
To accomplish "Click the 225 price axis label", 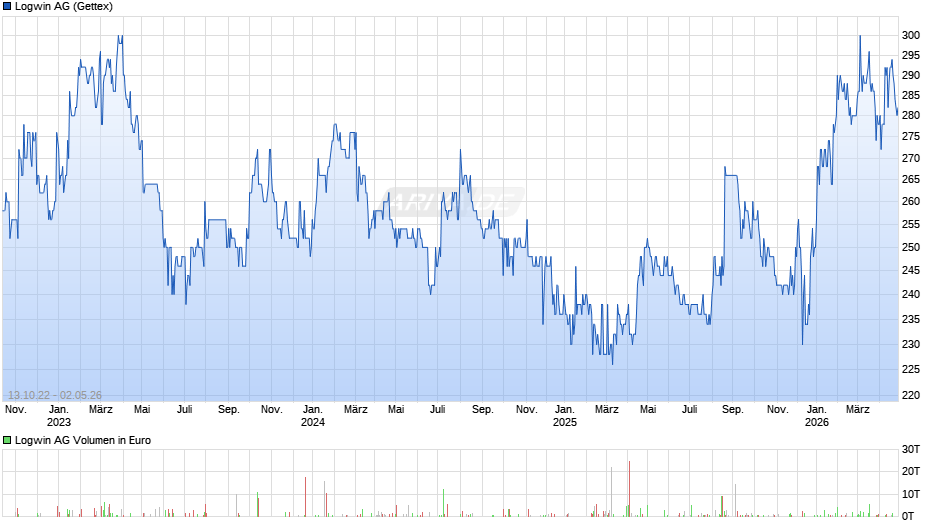I will (911, 370).
